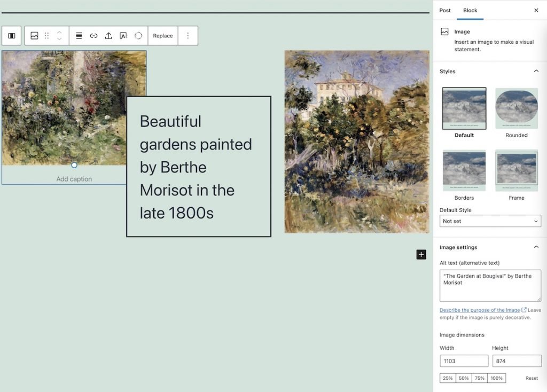Collapse the Styles panel
The width and height of the screenshot is (547, 392).
tap(536, 71)
